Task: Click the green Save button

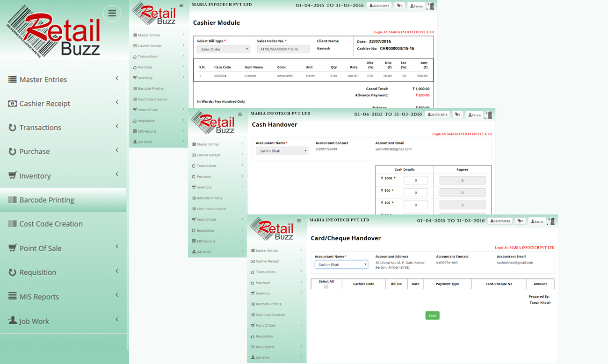Action: tap(432, 315)
